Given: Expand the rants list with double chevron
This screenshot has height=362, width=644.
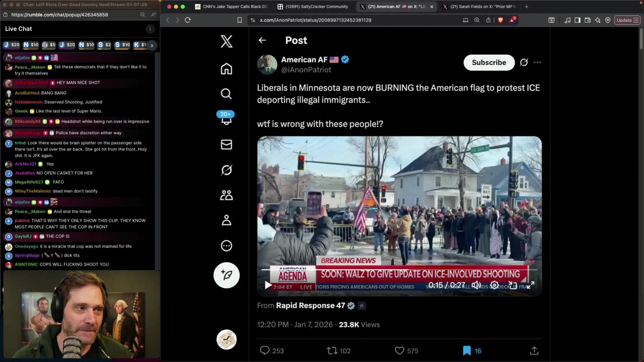Looking at the screenshot, I should point(151,45).
